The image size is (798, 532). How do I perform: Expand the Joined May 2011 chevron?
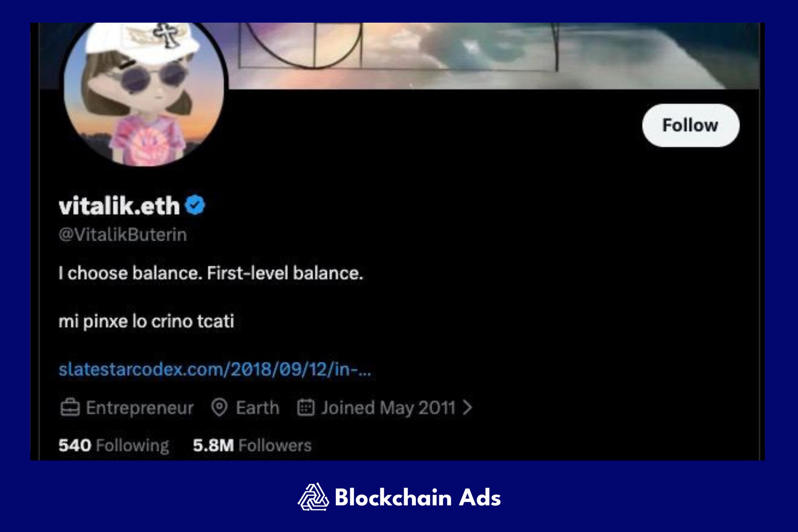pyautogui.click(x=468, y=408)
